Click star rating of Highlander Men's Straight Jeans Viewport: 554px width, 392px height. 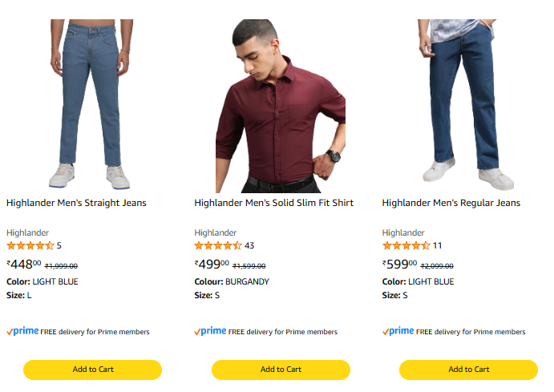pos(30,245)
